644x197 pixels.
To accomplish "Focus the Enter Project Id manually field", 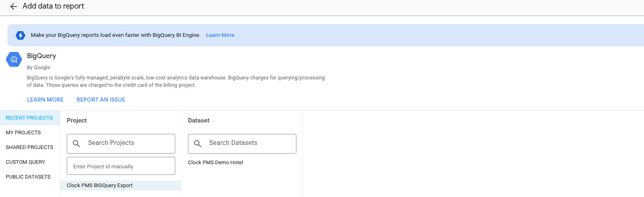I will pyautogui.click(x=121, y=166).
